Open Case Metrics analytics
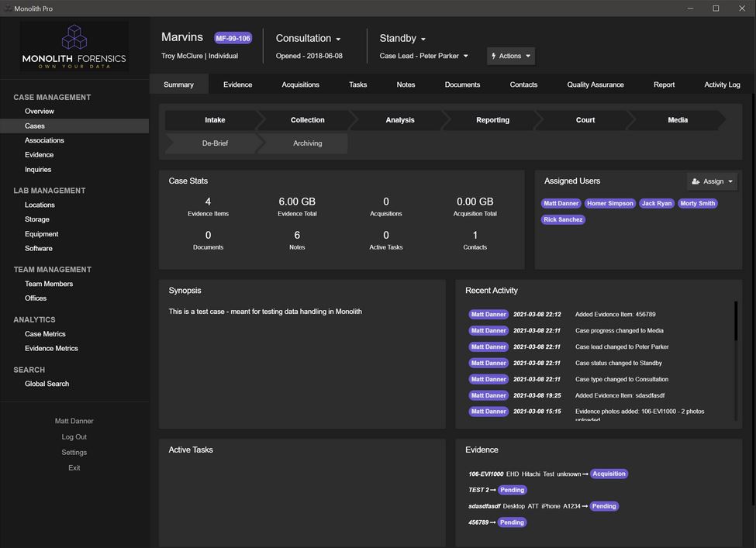756x548 pixels. pyautogui.click(x=45, y=334)
